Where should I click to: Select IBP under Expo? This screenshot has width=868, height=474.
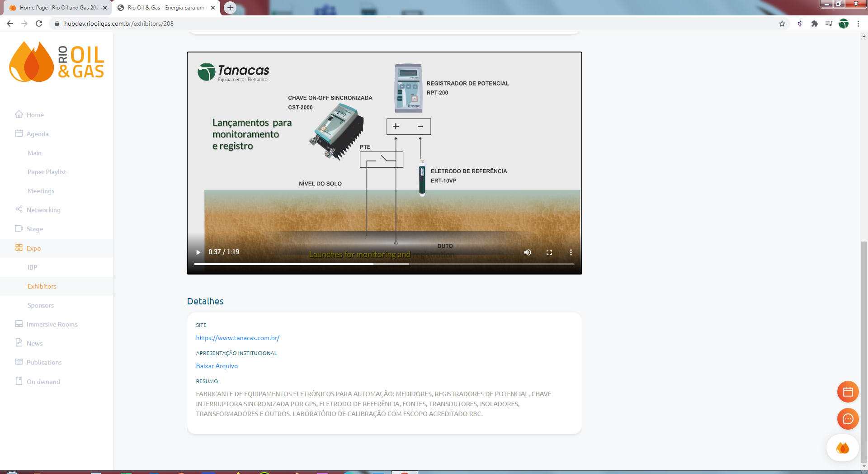pos(32,267)
